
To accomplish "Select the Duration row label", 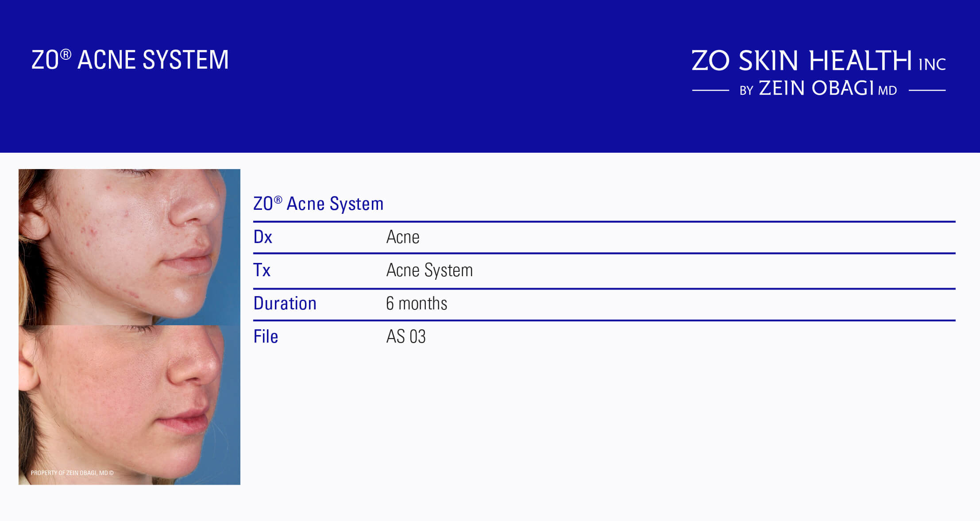I will tap(285, 303).
